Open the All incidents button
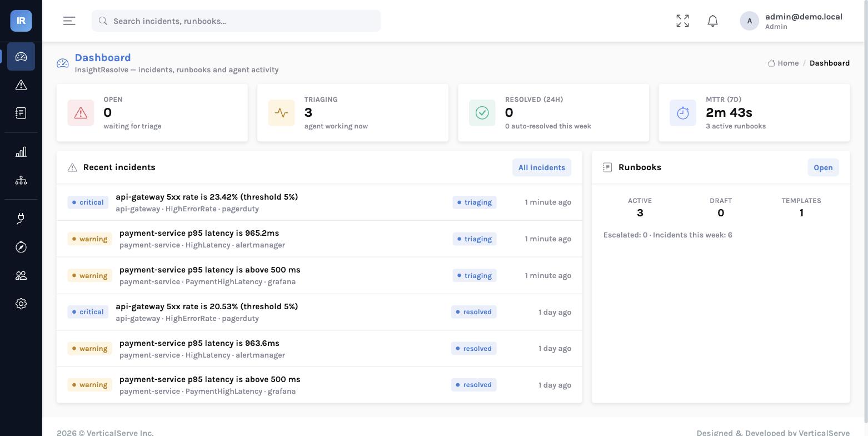Screen dimensions: 868x436 (x=542, y=167)
